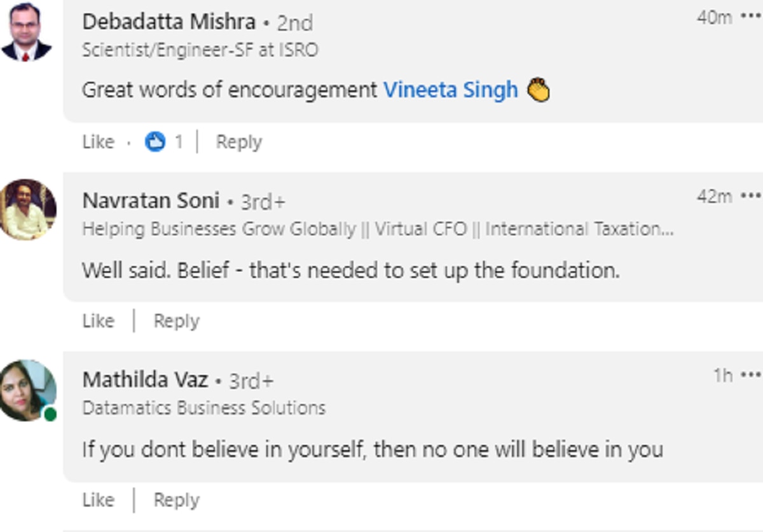Screen dimensions: 763x532
Task: Open the Mathilda Vaz name link
Action: click(x=145, y=380)
